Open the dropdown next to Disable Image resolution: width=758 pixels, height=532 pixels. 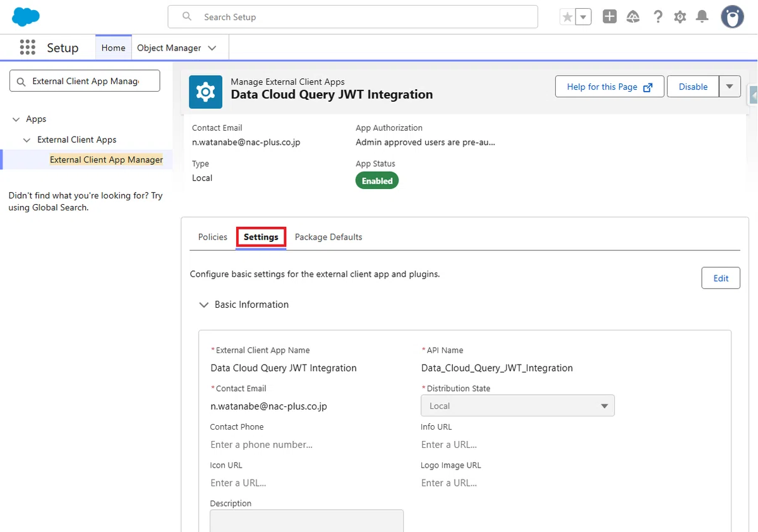(x=730, y=87)
